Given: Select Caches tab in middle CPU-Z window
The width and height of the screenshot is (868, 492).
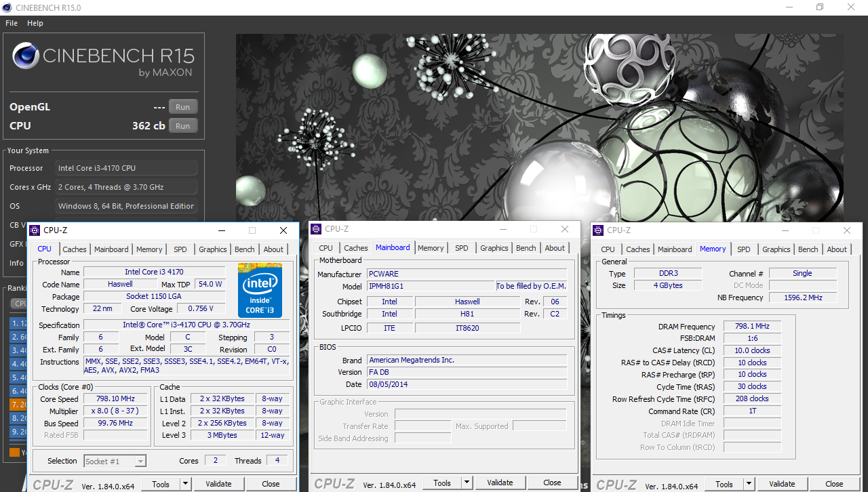Looking at the screenshot, I should pyautogui.click(x=356, y=248).
